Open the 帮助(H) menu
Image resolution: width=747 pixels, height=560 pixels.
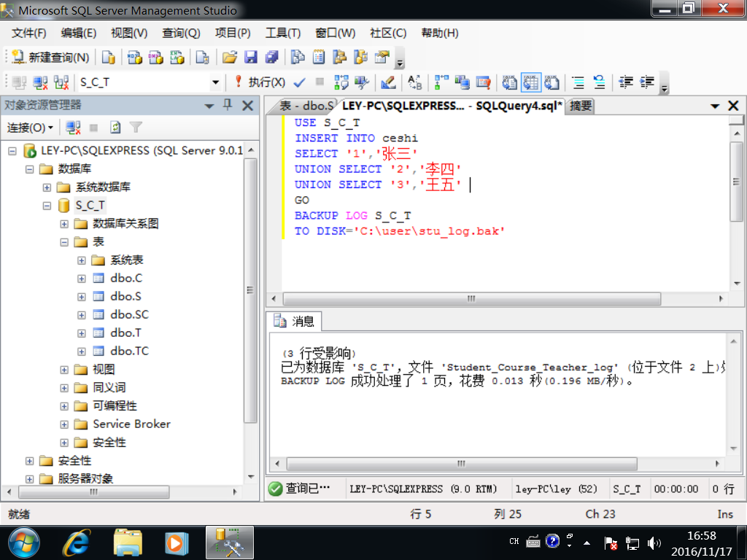coord(440,33)
